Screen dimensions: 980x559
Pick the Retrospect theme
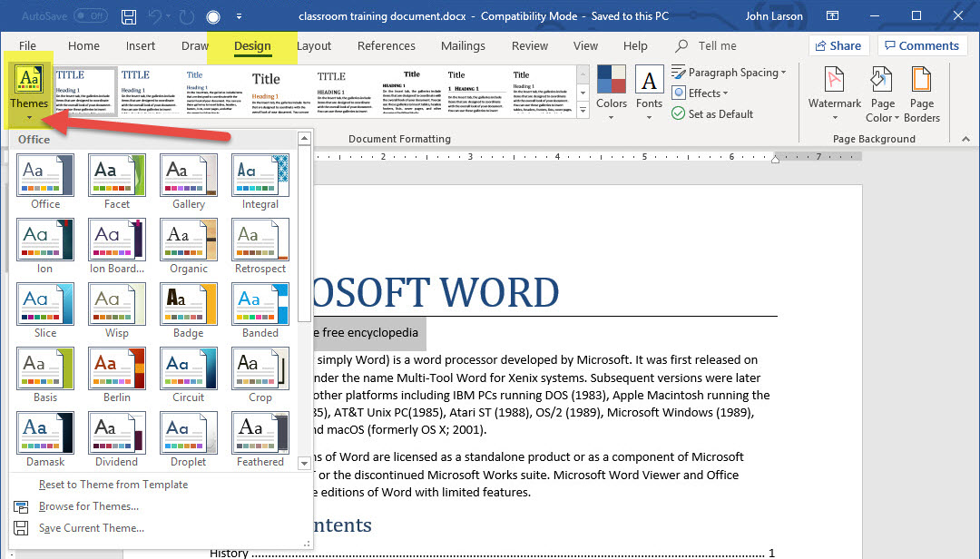[x=260, y=238]
